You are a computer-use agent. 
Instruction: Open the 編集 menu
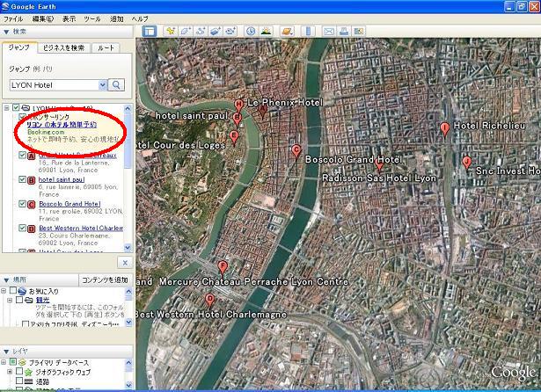point(43,19)
